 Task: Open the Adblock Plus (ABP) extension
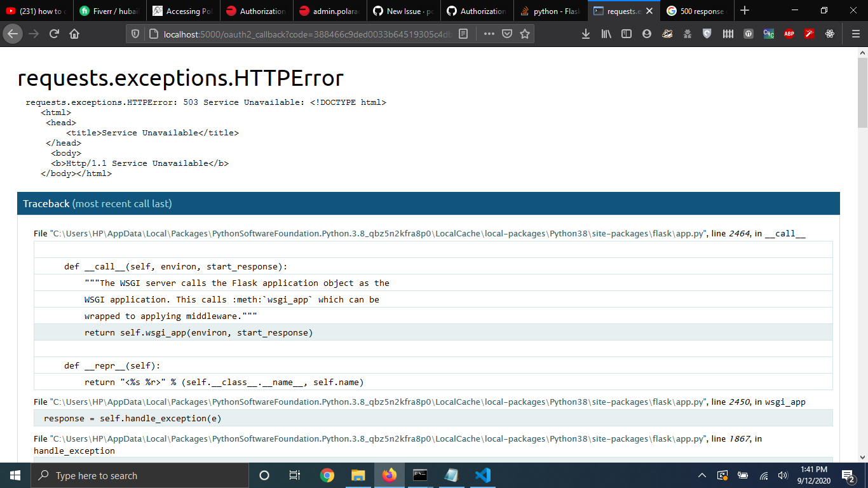789,34
